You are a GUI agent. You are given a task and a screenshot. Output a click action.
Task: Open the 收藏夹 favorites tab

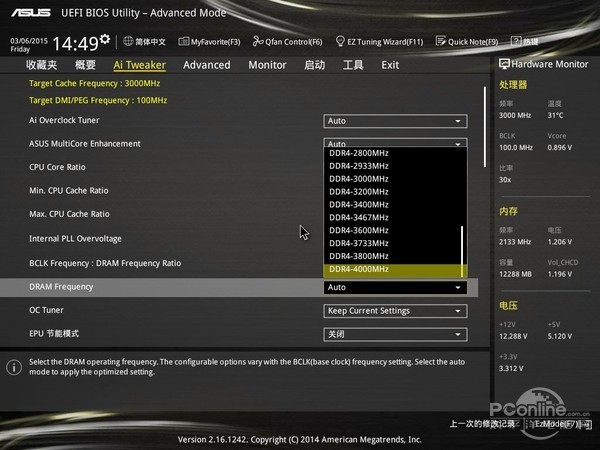point(41,65)
